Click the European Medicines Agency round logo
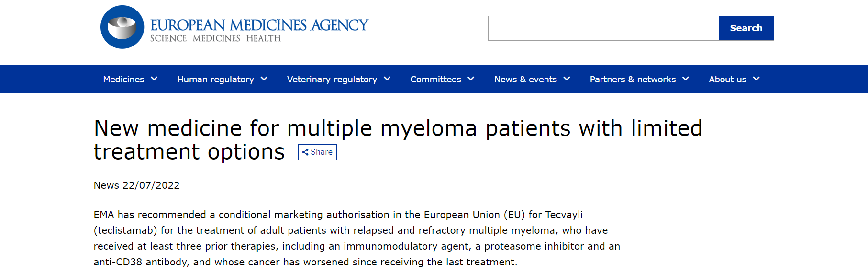 tap(122, 27)
